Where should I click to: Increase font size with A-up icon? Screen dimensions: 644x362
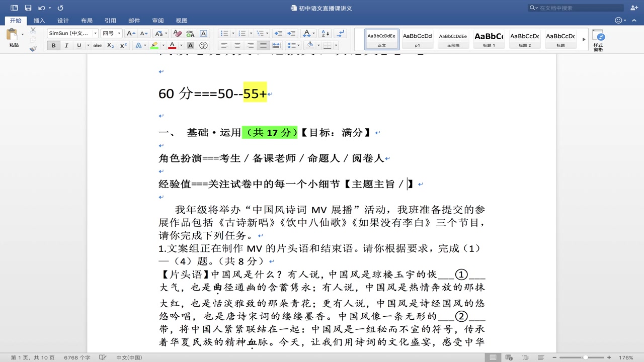point(131,33)
